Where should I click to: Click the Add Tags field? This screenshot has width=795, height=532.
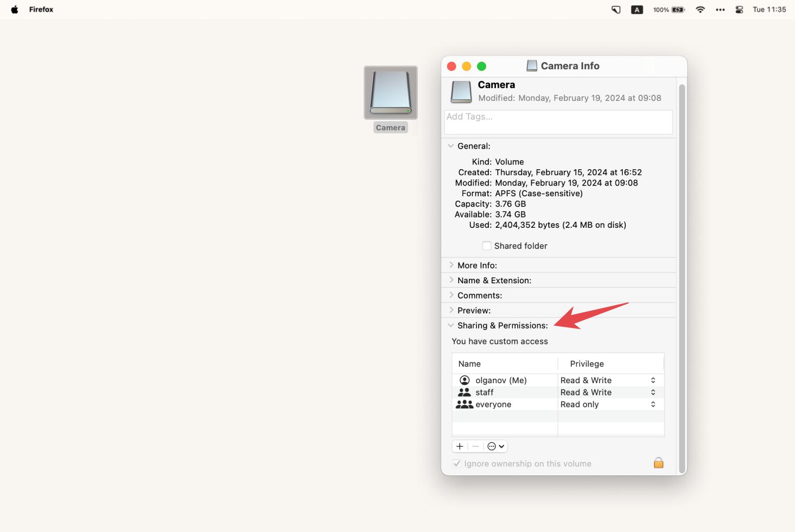click(559, 122)
